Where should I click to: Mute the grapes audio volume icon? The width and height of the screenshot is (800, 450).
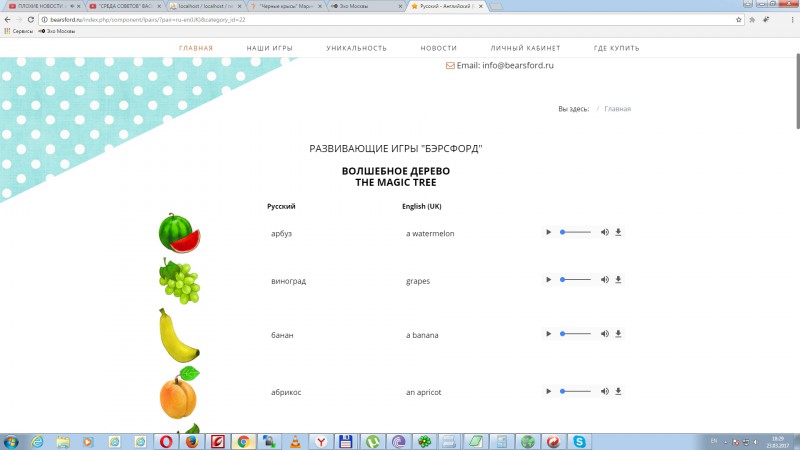click(x=605, y=280)
